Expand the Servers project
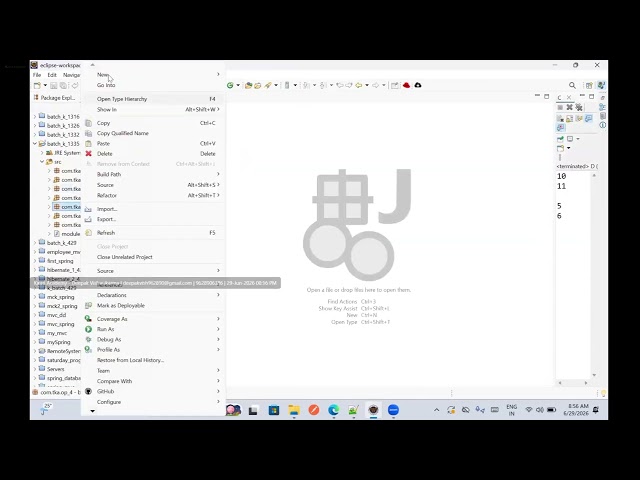640x480 pixels. 35,369
